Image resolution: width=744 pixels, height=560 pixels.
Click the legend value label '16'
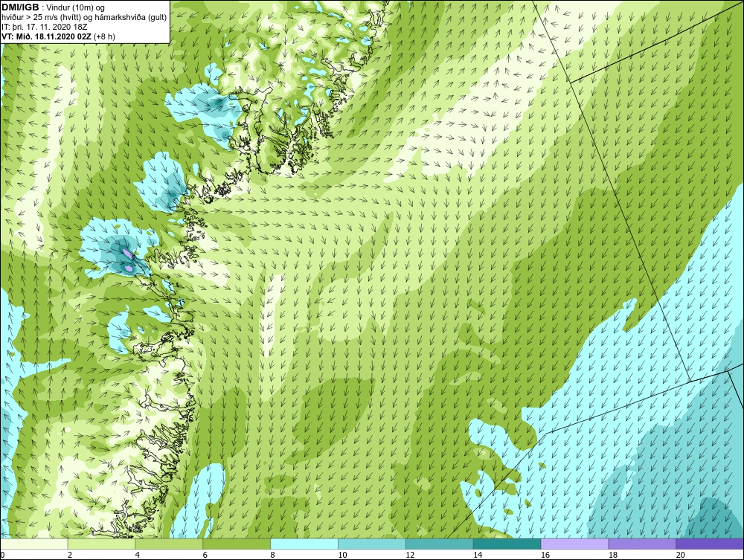pyautogui.click(x=545, y=555)
